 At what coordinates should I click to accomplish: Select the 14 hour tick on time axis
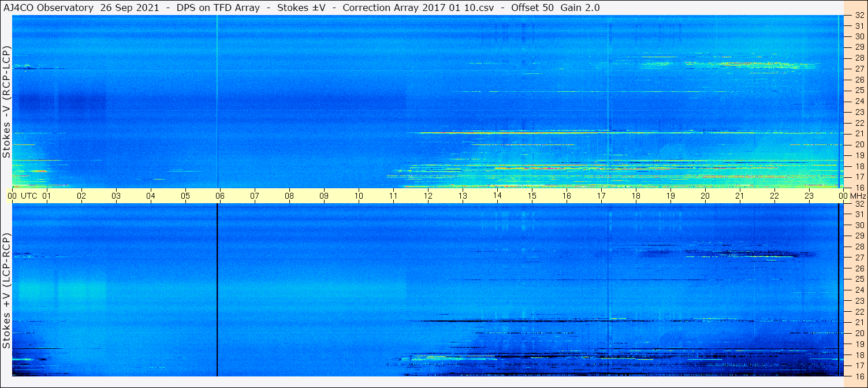tap(497, 196)
